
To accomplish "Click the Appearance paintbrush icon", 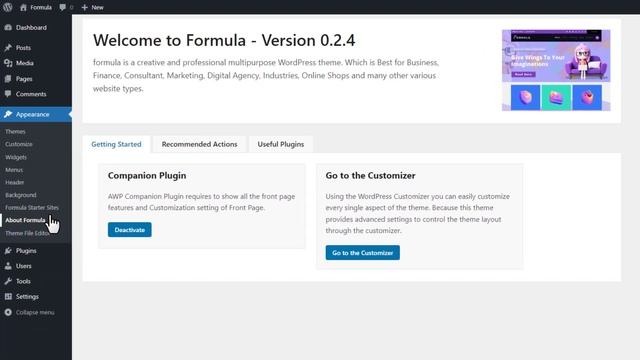I will (x=8, y=114).
